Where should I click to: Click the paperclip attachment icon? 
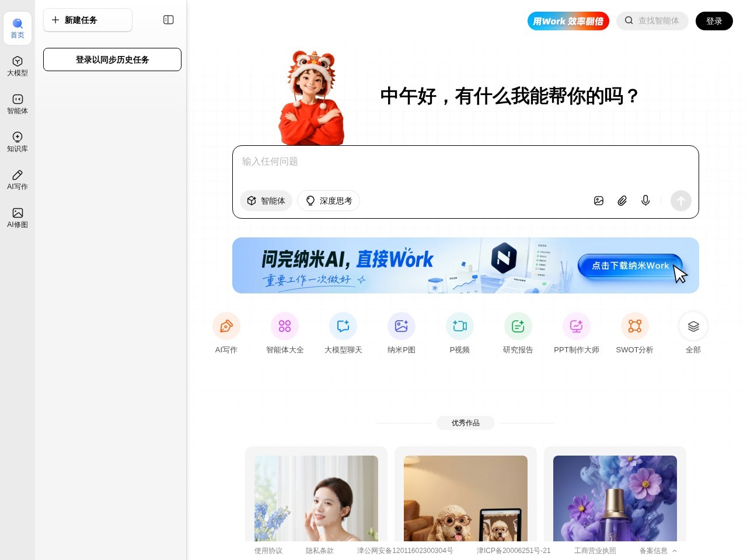click(622, 201)
